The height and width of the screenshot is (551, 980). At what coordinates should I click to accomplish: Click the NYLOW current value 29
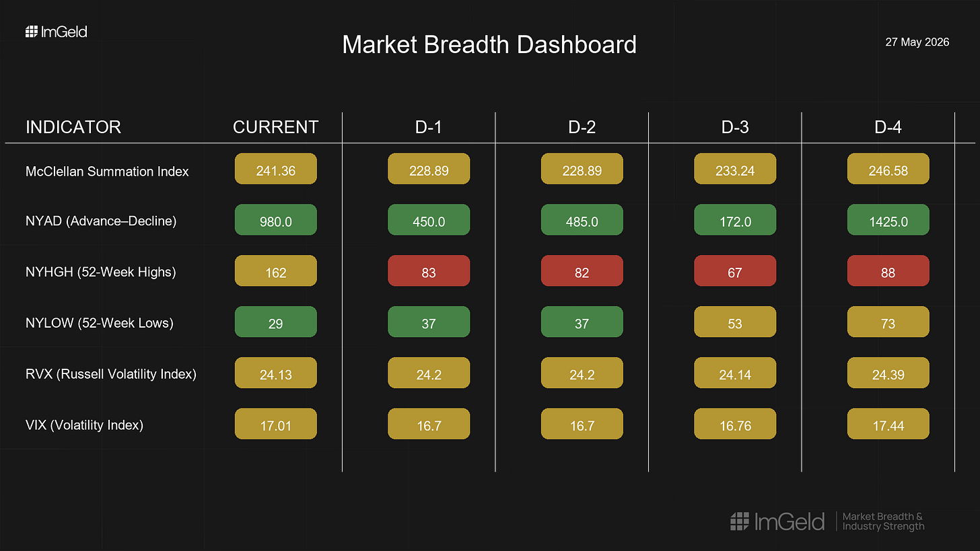point(276,322)
